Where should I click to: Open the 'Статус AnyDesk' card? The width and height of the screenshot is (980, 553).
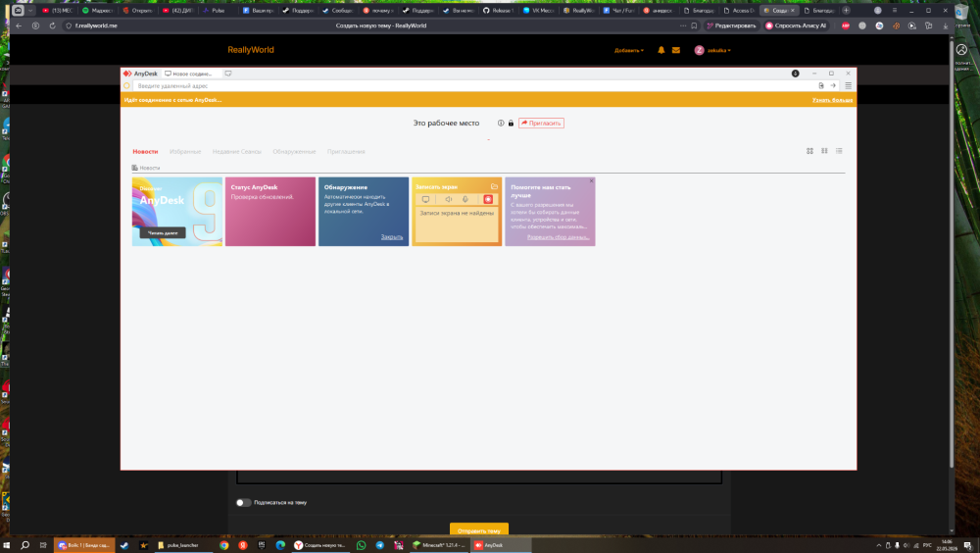[x=270, y=212]
